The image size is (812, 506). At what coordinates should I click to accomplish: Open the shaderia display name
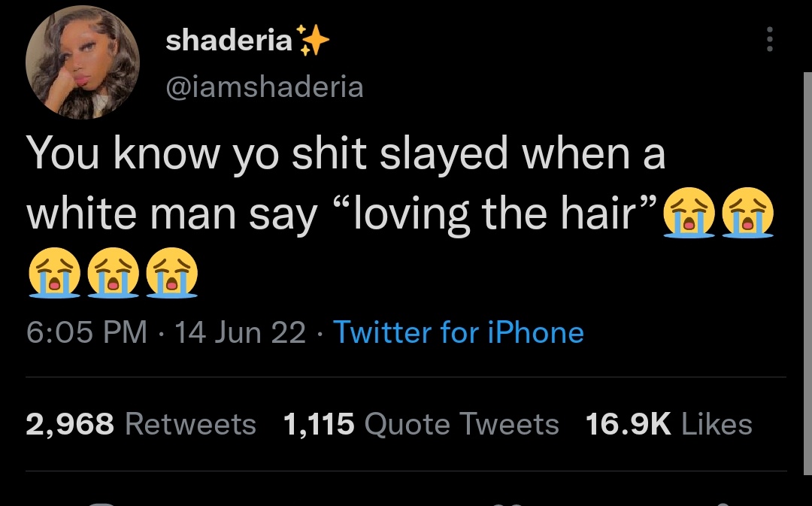pyautogui.click(x=229, y=41)
